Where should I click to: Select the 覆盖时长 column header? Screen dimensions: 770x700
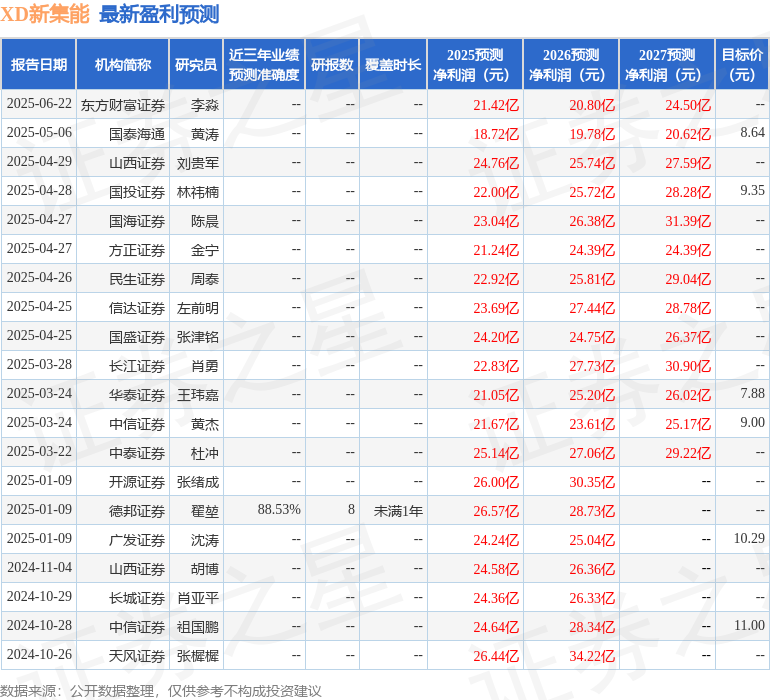393,64
